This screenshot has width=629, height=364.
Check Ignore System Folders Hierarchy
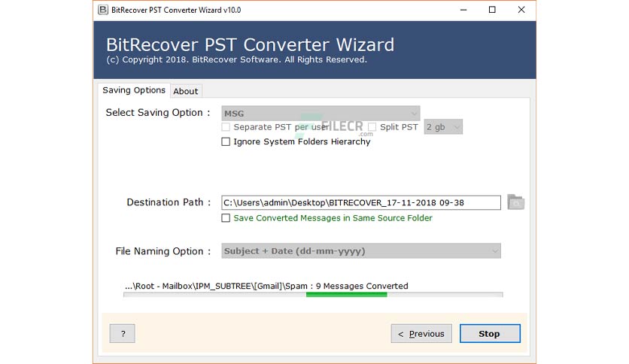point(226,141)
